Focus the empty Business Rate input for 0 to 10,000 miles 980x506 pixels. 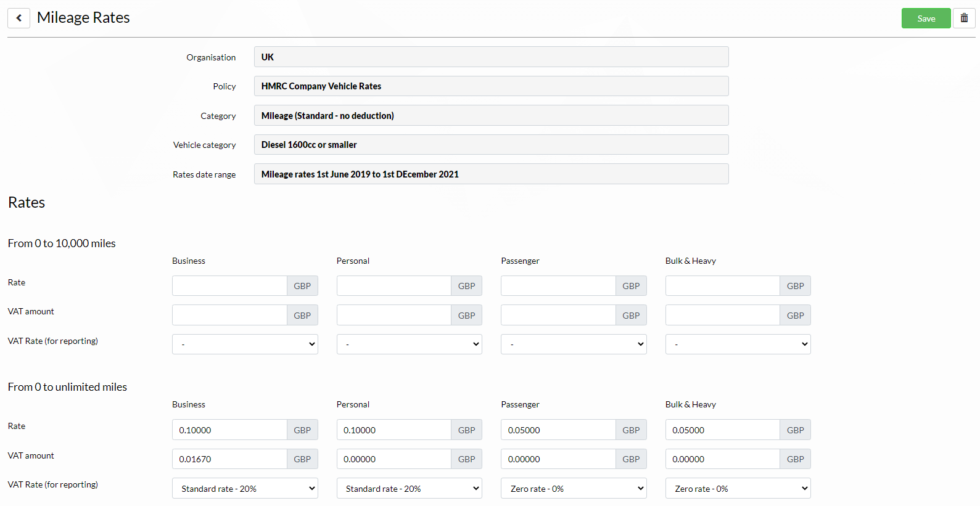pos(229,286)
